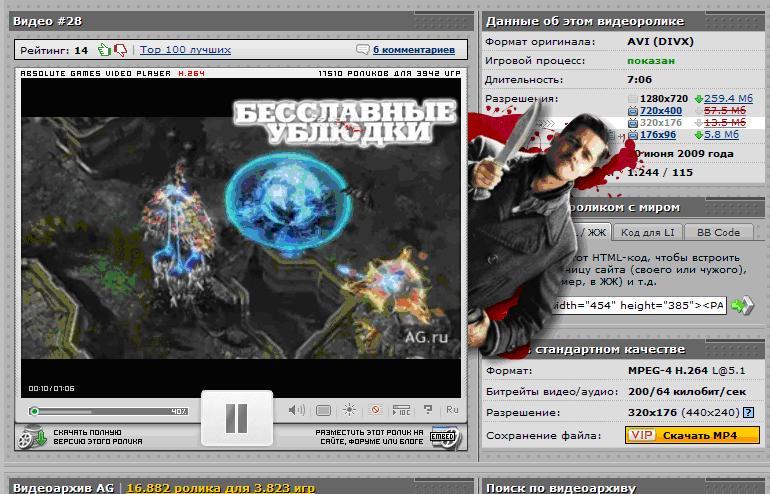Switch to the Код для LI tab
The image size is (770, 494).
tap(647, 232)
